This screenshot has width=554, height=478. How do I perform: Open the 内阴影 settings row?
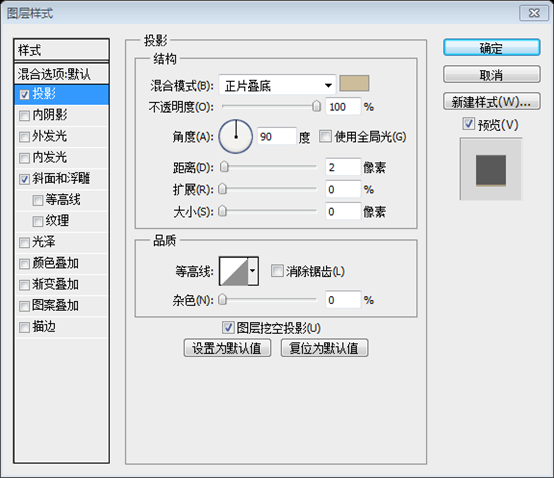coord(61,116)
